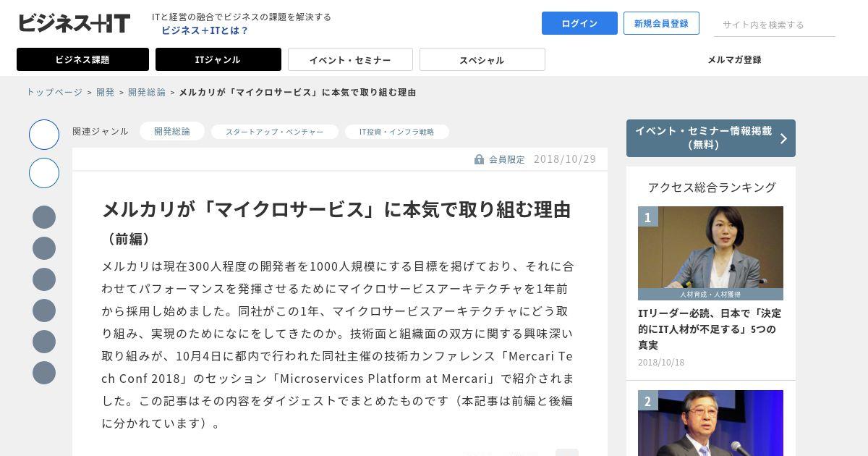Screen dimensions: 868x456
Task: Open the rank 2 thumbnail of the speaking man
Action: coord(710,423)
